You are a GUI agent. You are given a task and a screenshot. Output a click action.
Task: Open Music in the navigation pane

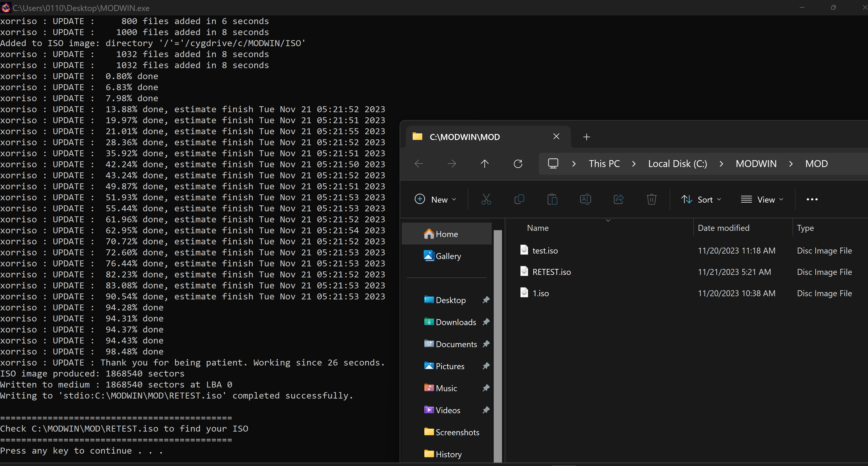(x=447, y=388)
